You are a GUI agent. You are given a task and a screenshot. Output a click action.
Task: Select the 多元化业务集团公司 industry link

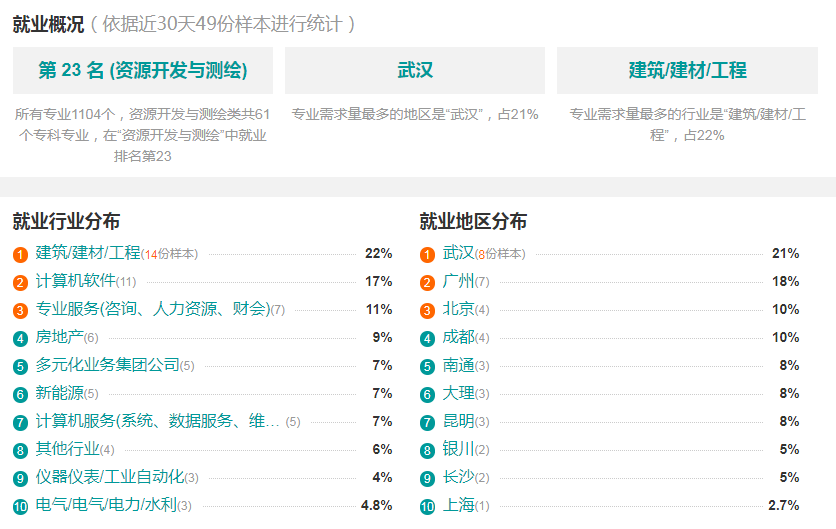point(107,365)
